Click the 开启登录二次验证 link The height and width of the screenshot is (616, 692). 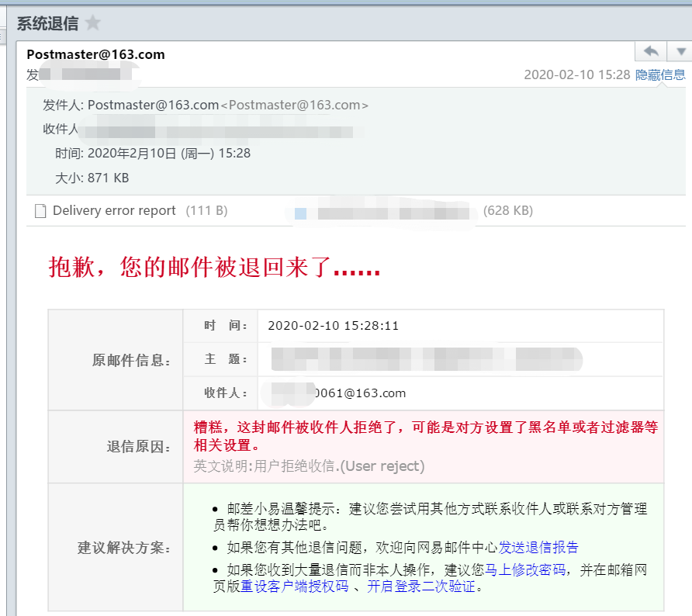[421, 586]
